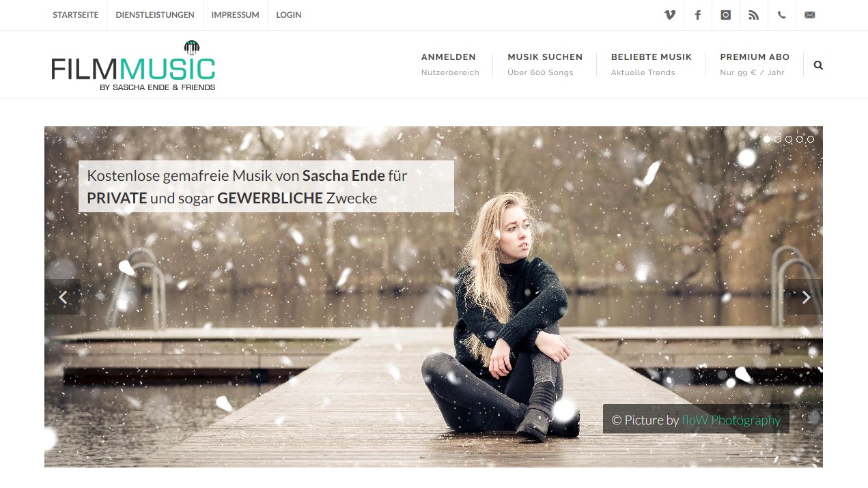Click the Login link
The image size is (868, 488).
click(289, 15)
